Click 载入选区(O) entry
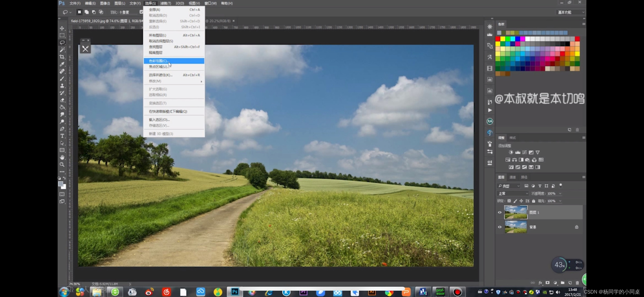 pos(174,120)
